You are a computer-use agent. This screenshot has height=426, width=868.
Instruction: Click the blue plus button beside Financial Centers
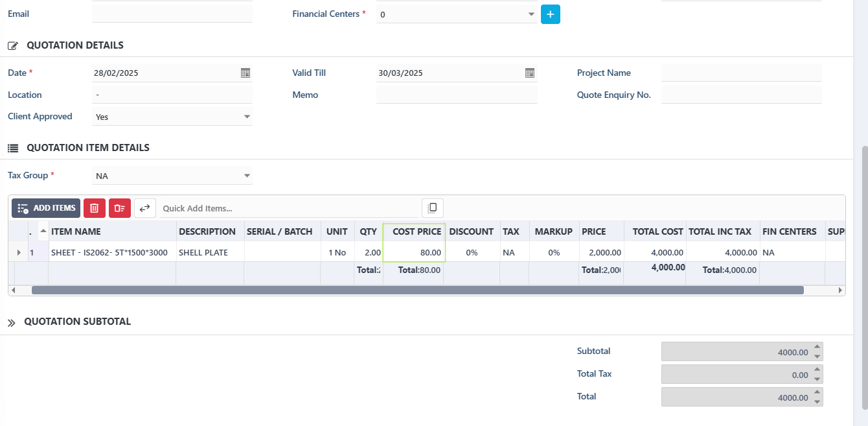click(550, 14)
